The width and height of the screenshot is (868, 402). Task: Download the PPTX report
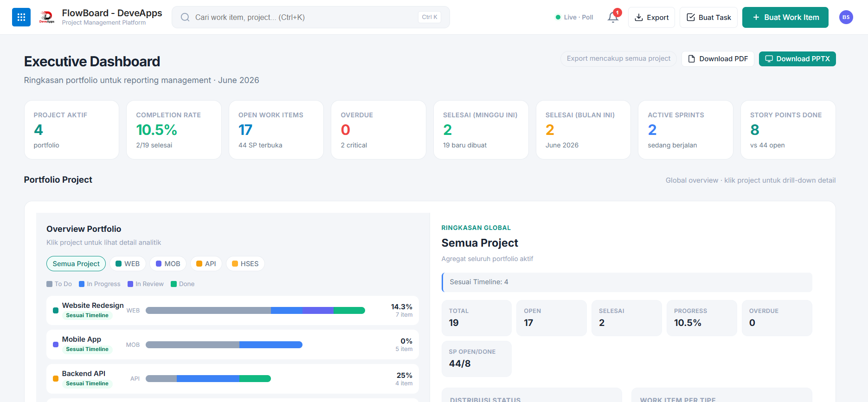pyautogui.click(x=797, y=59)
